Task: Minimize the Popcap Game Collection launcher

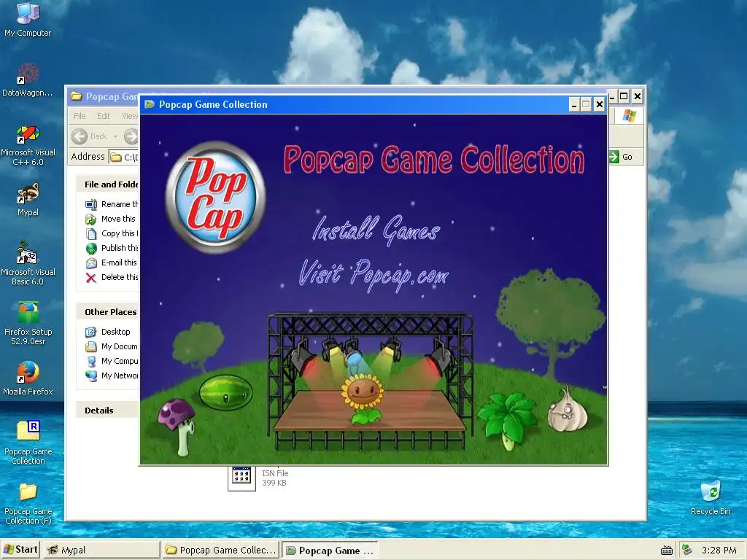Action: [574, 105]
